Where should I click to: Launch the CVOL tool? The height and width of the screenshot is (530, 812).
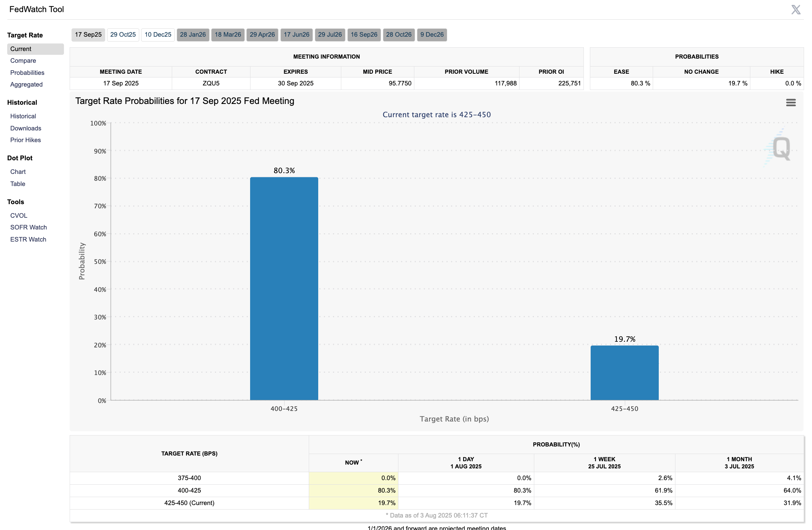19,215
